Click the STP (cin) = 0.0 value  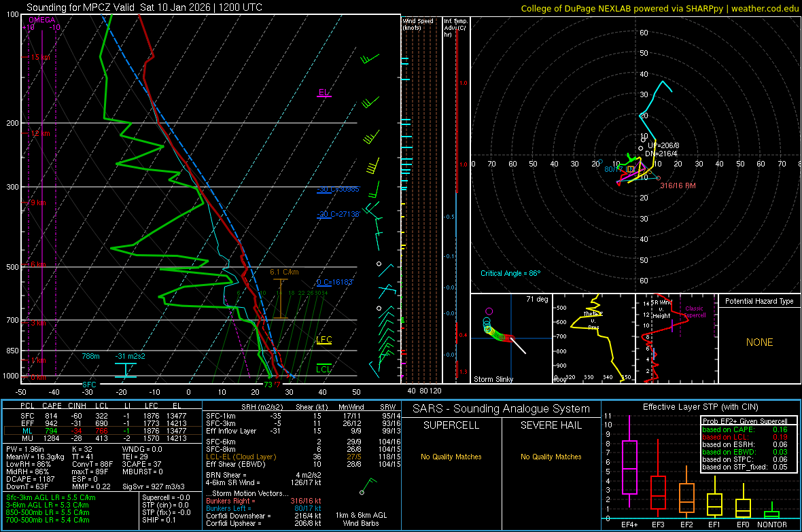pyautogui.click(x=165, y=505)
